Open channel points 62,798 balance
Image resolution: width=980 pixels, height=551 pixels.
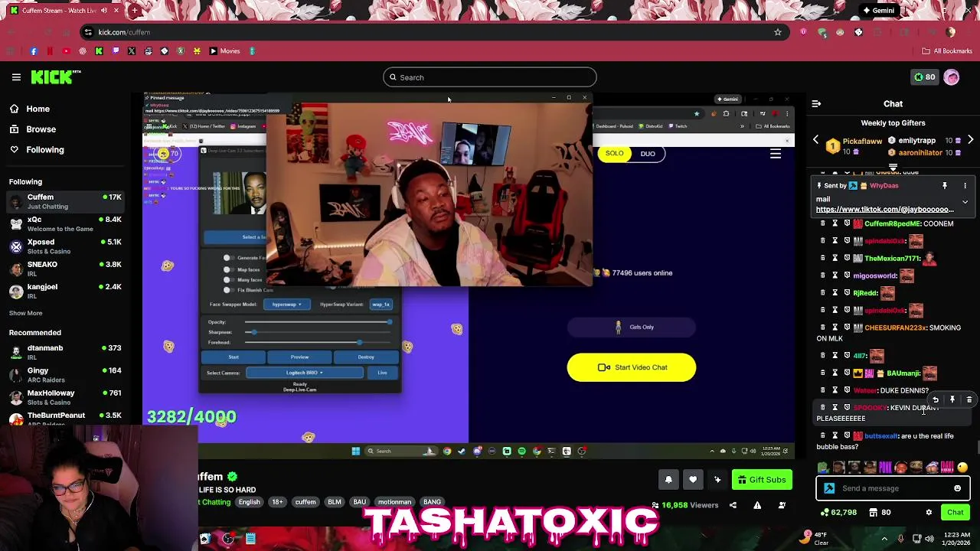(x=838, y=513)
